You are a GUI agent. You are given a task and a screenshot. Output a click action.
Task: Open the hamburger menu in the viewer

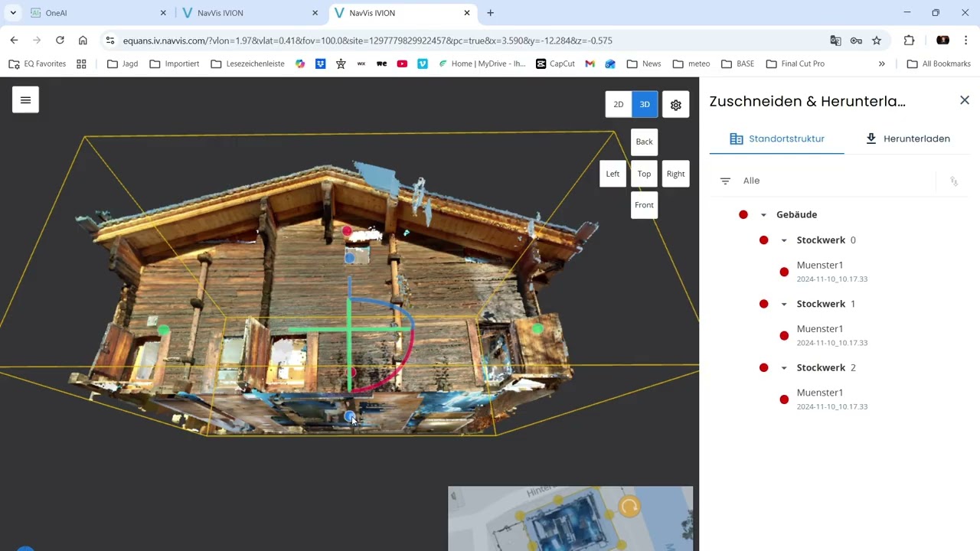[x=25, y=99]
